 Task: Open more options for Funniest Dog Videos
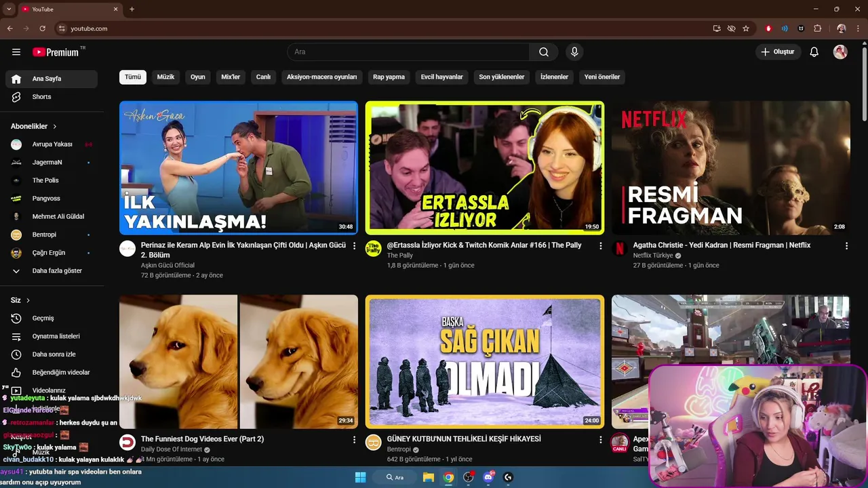tap(354, 440)
